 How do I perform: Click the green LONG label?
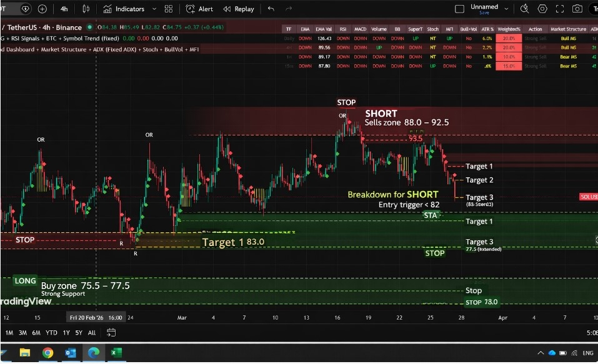25,281
